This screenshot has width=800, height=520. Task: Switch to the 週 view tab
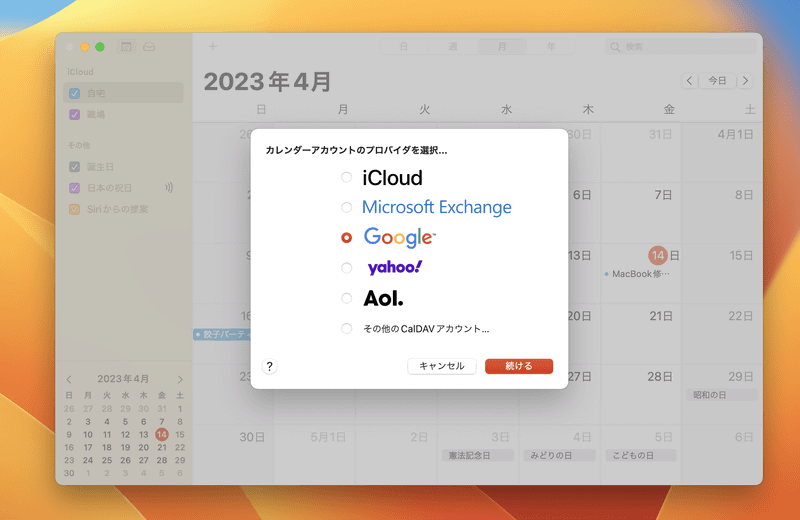click(453, 47)
